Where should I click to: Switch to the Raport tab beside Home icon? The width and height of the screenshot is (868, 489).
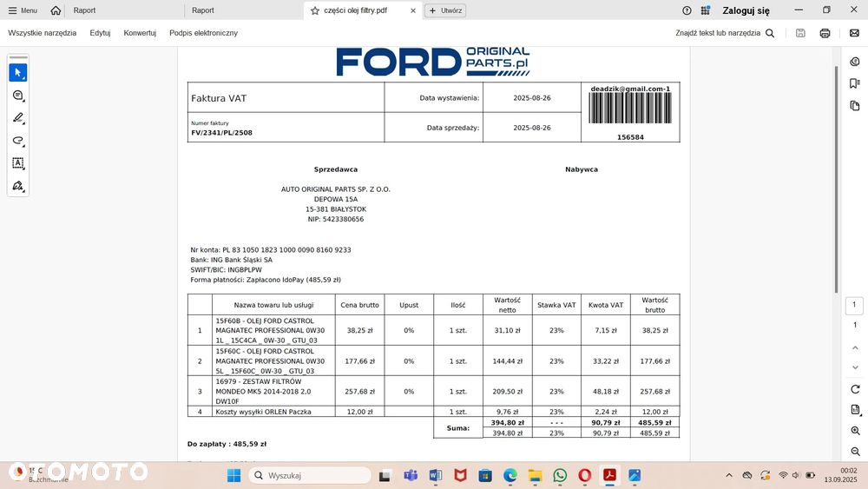tap(85, 10)
